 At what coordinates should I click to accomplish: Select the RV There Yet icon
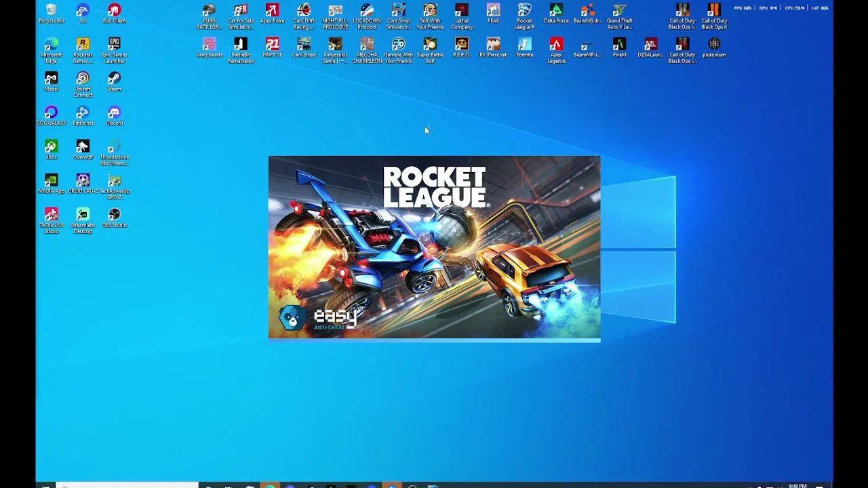(x=493, y=47)
